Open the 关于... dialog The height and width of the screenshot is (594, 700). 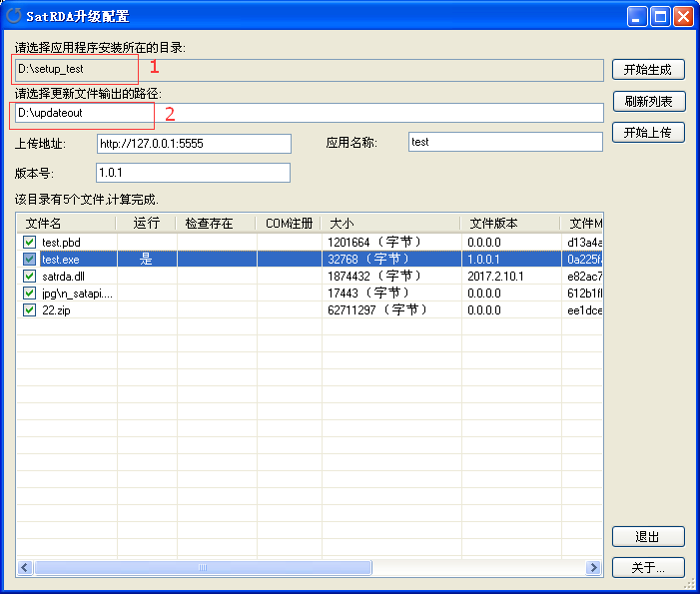point(648,567)
